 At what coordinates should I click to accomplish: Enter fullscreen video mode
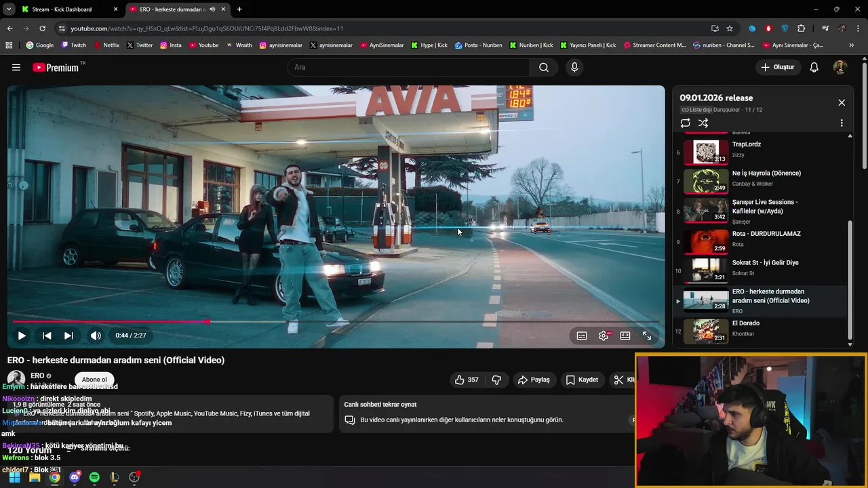tap(647, 335)
